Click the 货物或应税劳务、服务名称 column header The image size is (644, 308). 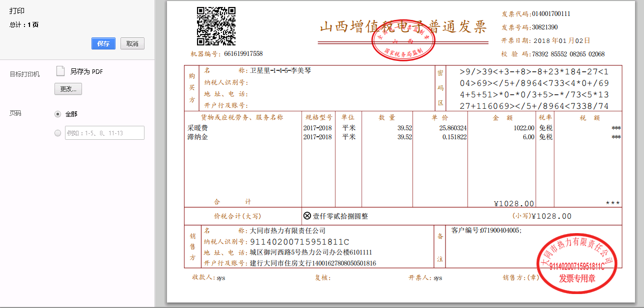tap(242, 117)
